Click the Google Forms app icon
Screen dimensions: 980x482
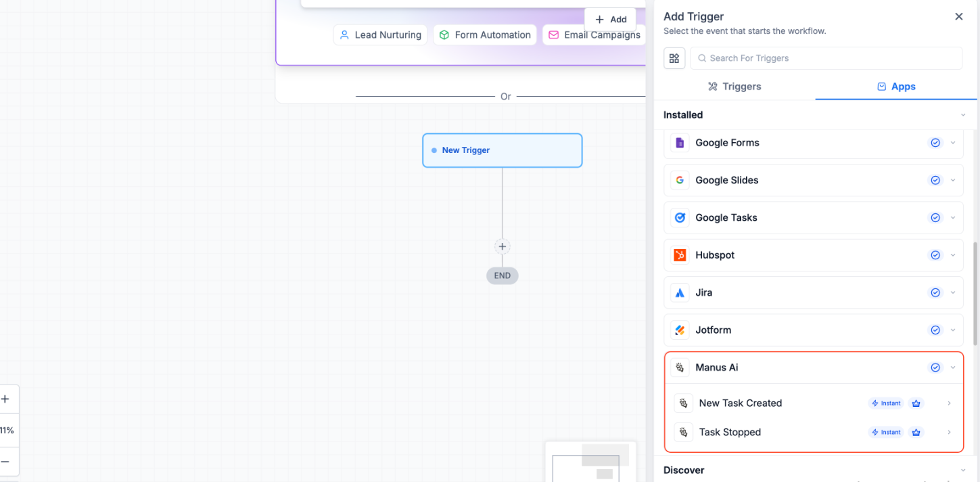click(680, 143)
